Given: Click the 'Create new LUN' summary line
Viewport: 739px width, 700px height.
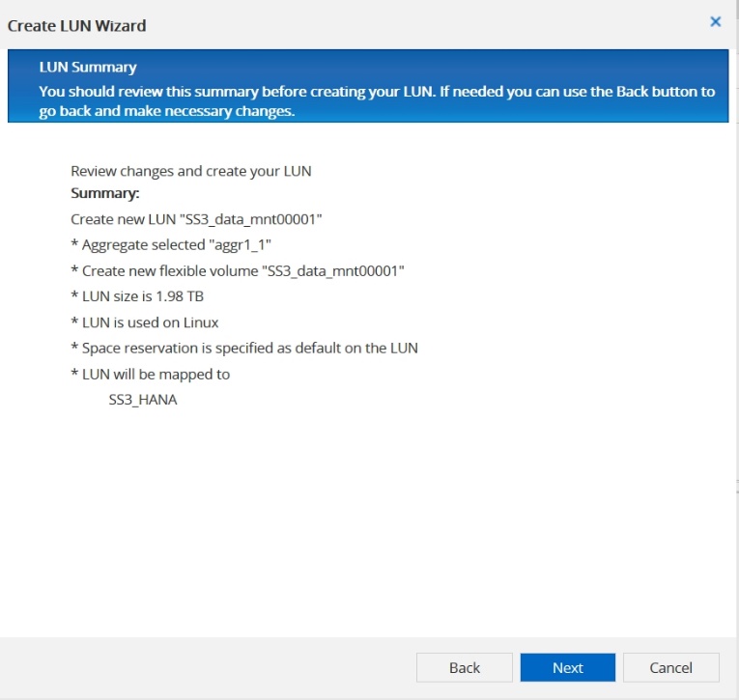Looking at the screenshot, I should coord(196,219).
